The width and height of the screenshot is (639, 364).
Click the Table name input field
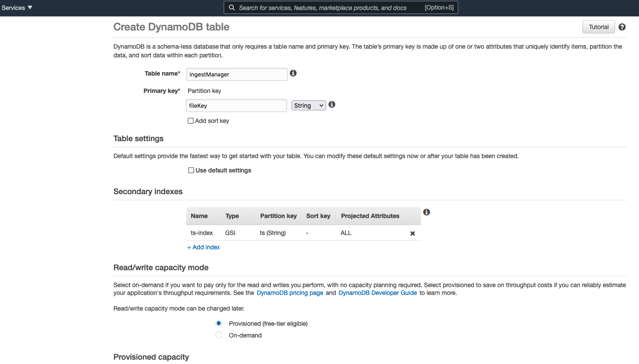pyautogui.click(x=237, y=74)
